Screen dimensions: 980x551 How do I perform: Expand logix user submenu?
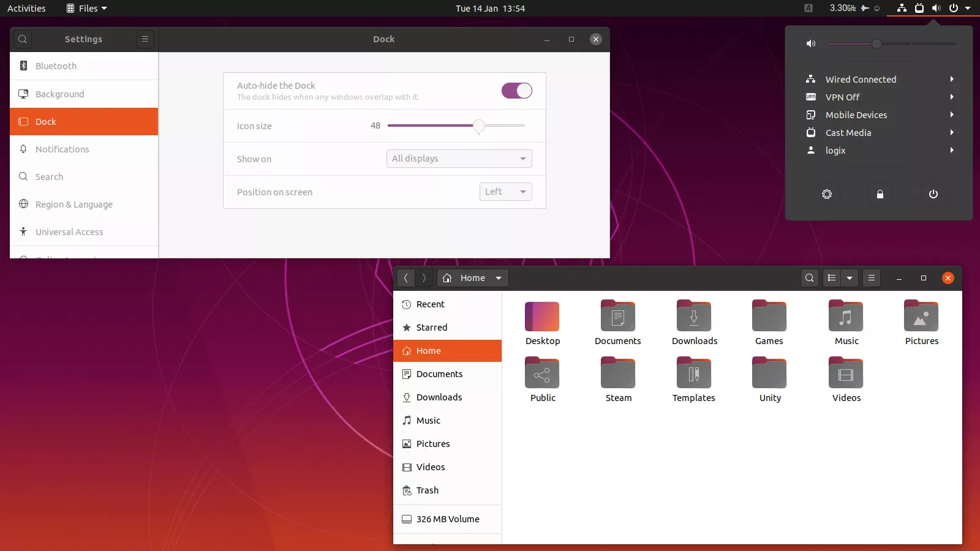[880, 150]
